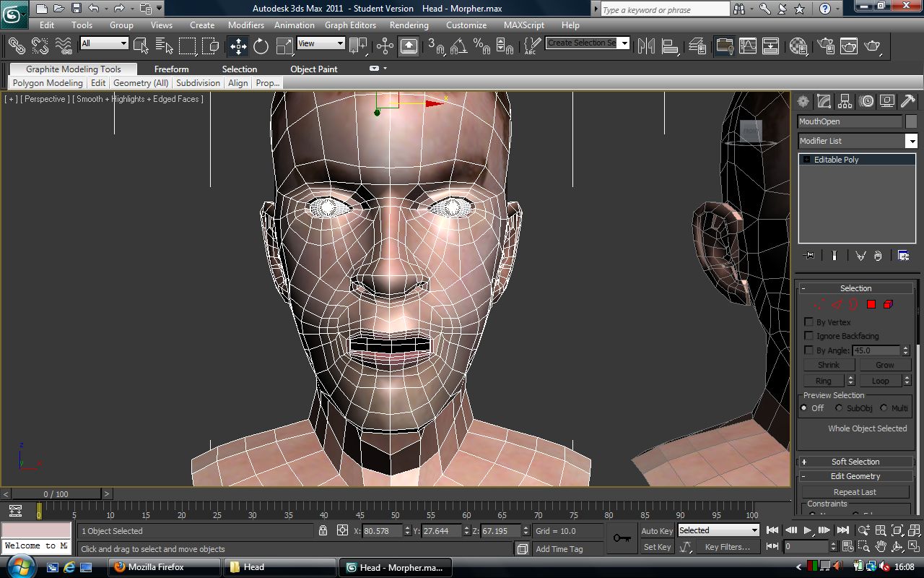Open the Material Editor
This screenshot has width=924, height=578.
pos(798,46)
